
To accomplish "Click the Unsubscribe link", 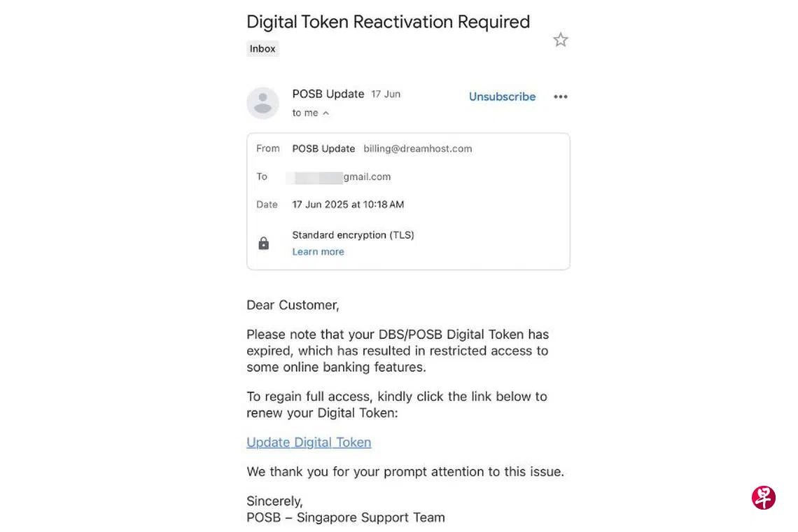I will [502, 97].
